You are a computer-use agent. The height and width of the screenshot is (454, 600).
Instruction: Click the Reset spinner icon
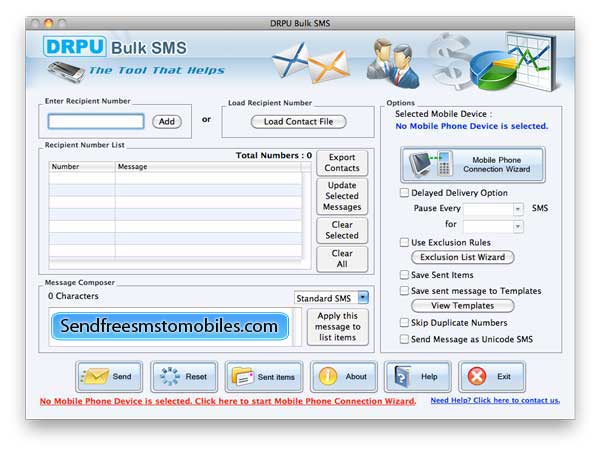170,376
